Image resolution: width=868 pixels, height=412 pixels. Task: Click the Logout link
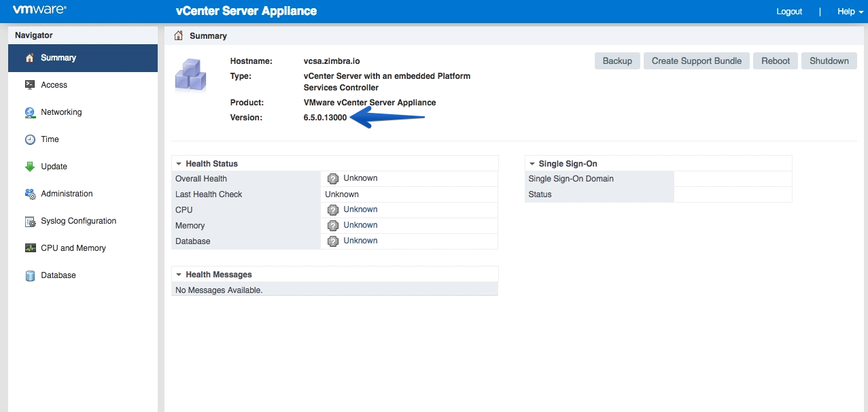tap(789, 12)
